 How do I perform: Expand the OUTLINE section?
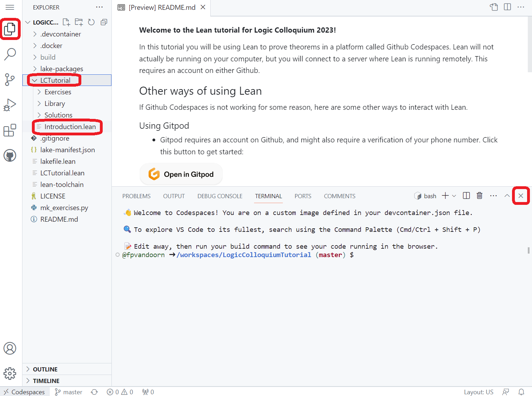click(67, 369)
